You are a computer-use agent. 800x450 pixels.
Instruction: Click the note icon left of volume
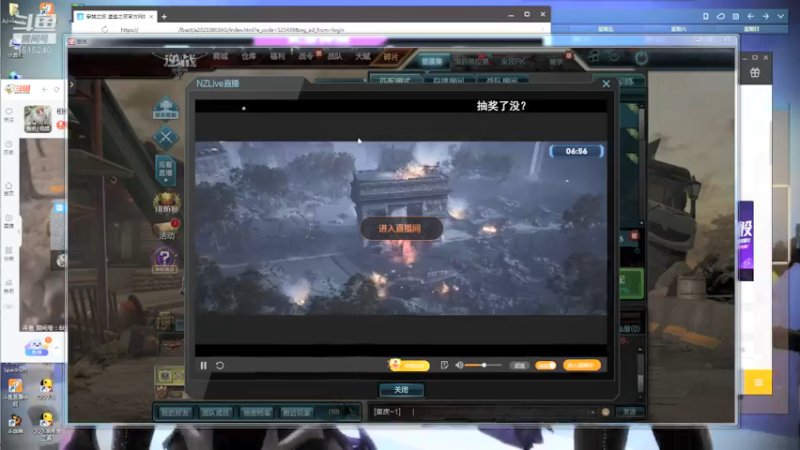pyautogui.click(x=444, y=365)
